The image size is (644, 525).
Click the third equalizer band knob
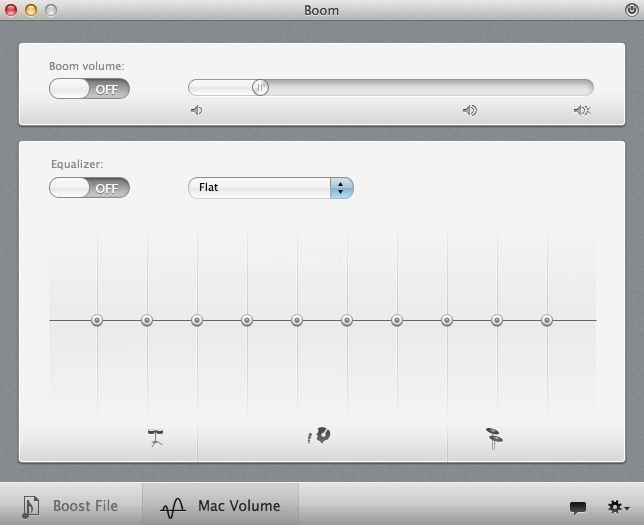pyautogui.click(x=197, y=320)
